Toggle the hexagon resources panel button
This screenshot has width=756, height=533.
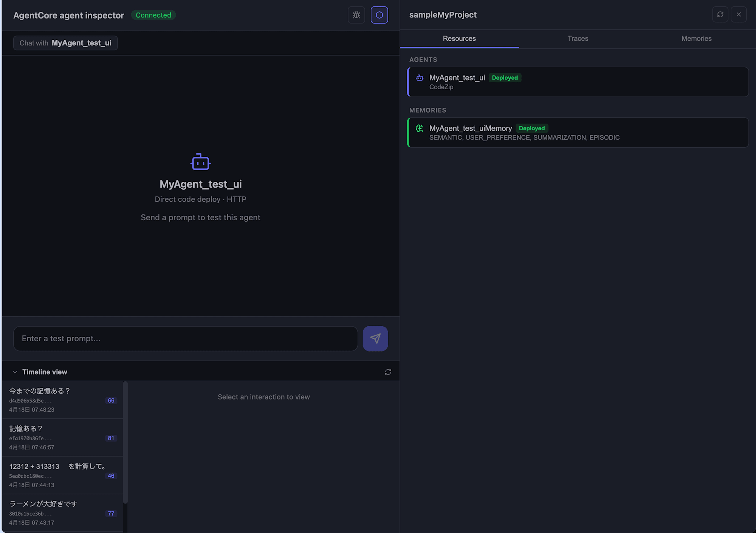[x=379, y=15]
